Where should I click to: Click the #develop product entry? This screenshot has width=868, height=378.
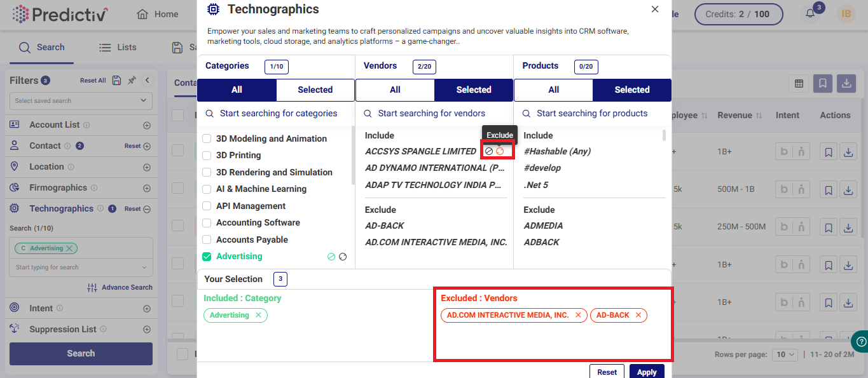(542, 168)
